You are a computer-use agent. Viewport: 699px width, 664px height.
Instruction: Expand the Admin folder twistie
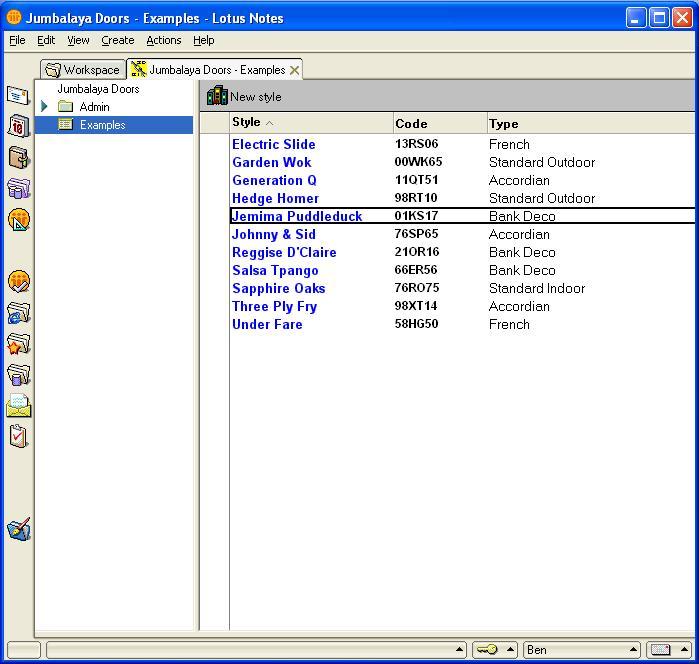point(44,107)
